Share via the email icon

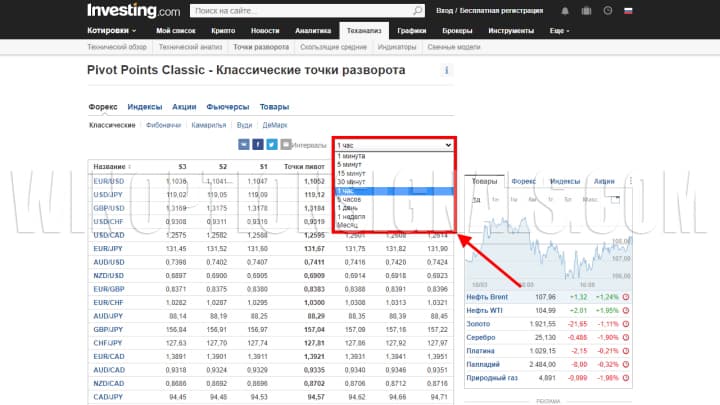[244, 145]
